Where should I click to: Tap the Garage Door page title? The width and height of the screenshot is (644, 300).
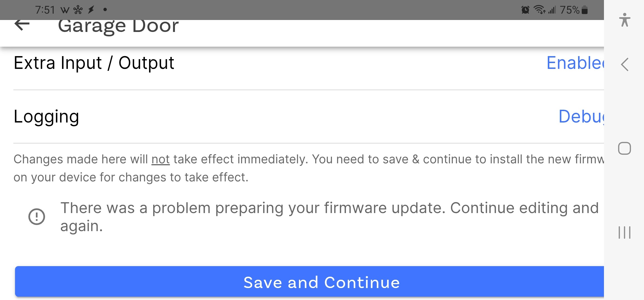coord(118,26)
